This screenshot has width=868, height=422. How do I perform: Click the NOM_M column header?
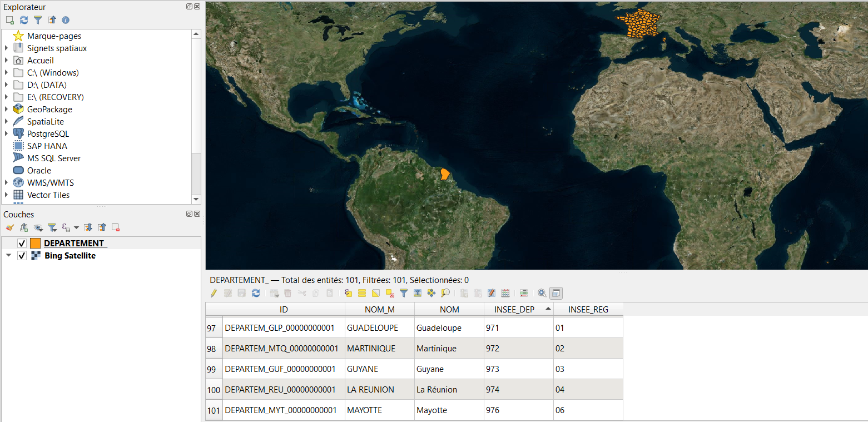(x=379, y=309)
